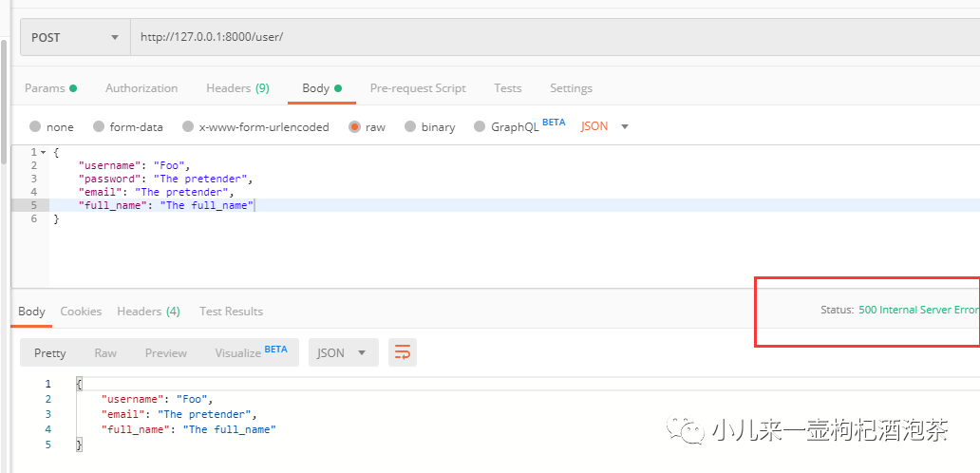
Task: Switch response view to Raw
Action: tap(105, 352)
